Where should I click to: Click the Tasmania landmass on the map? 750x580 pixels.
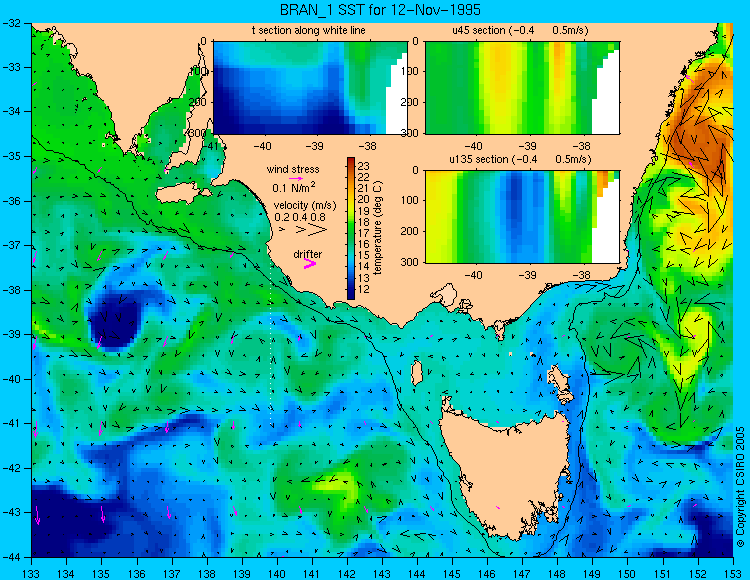point(505,471)
